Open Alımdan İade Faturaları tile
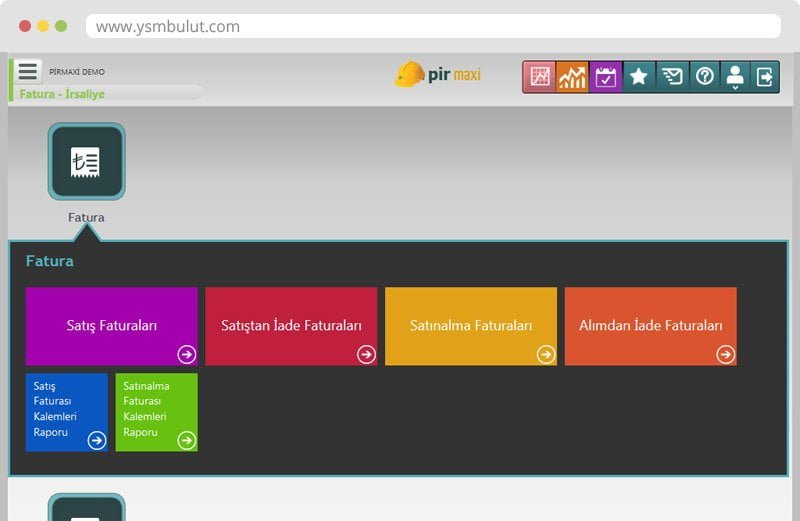The width and height of the screenshot is (800, 521). point(650,326)
